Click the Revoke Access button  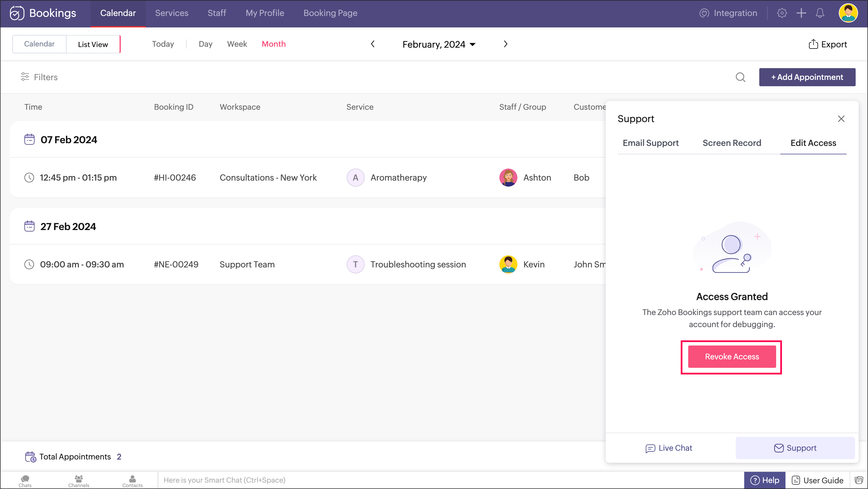pyautogui.click(x=732, y=356)
